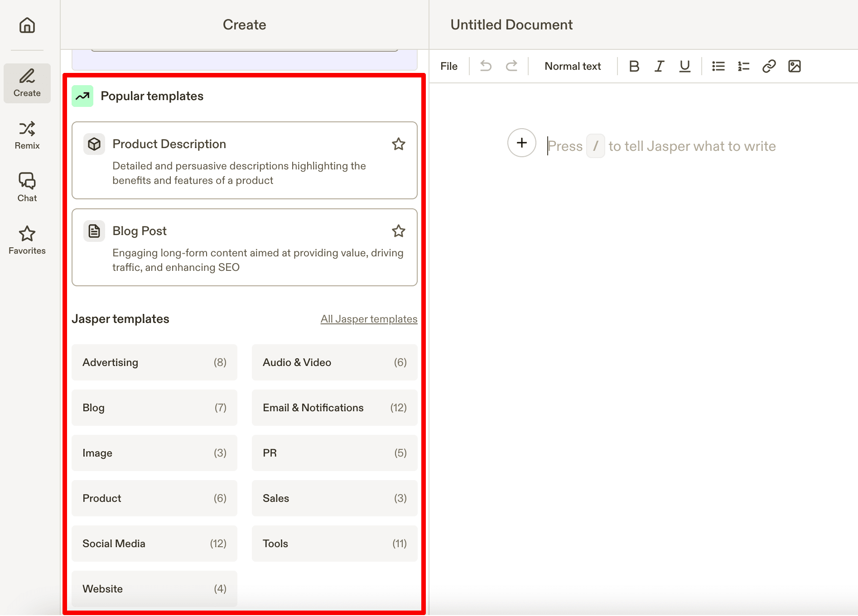
Task: Click the Untitled Document title
Action: click(x=511, y=24)
